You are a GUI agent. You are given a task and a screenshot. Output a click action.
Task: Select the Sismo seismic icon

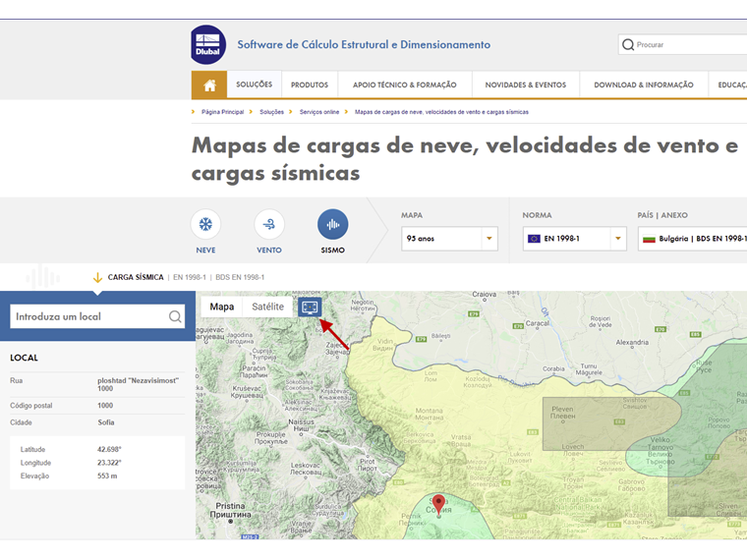pos(332,224)
